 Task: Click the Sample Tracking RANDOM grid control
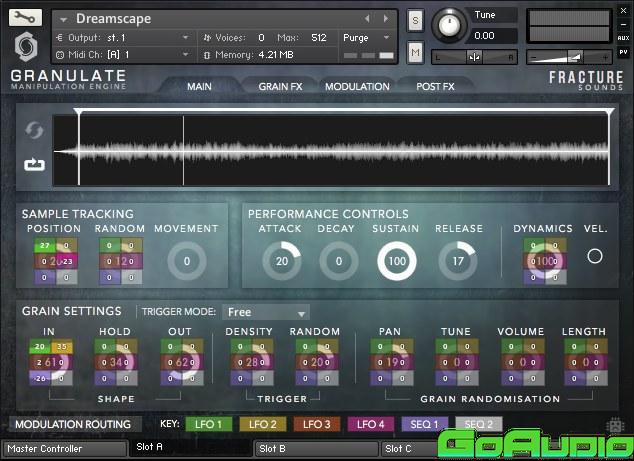(120, 261)
